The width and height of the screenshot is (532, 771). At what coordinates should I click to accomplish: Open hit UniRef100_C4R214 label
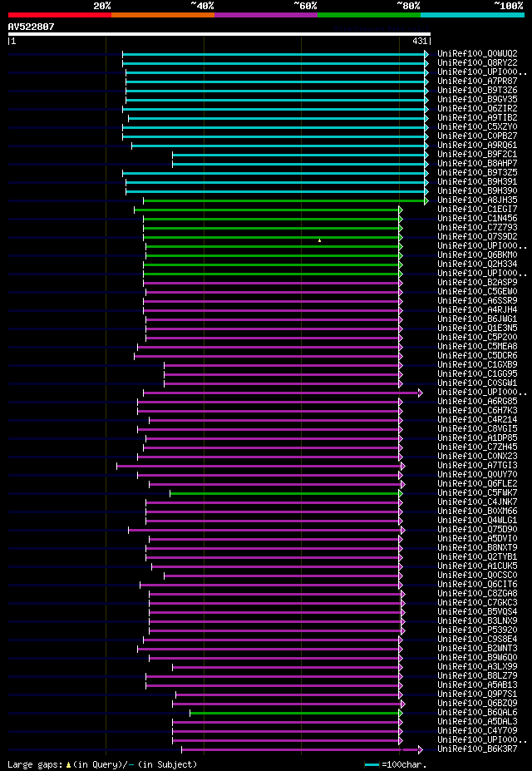coord(477,421)
